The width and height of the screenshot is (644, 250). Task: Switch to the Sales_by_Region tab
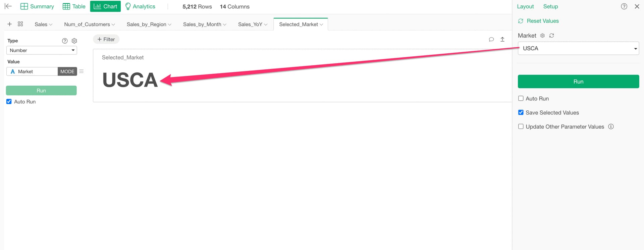(x=149, y=24)
